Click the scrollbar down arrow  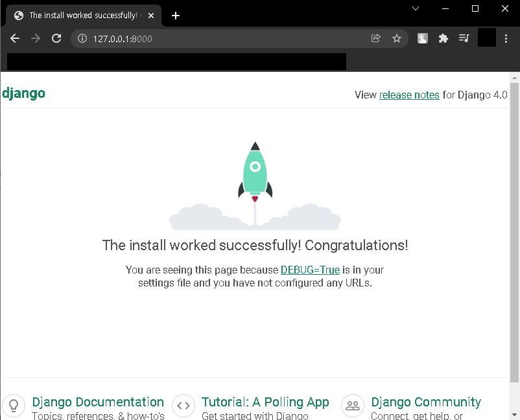[514, 414]
